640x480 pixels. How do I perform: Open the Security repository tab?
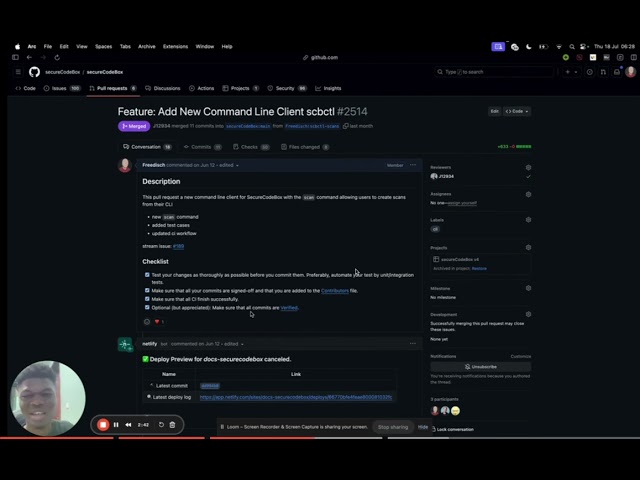pyautogui.click(x=287, y=88)
